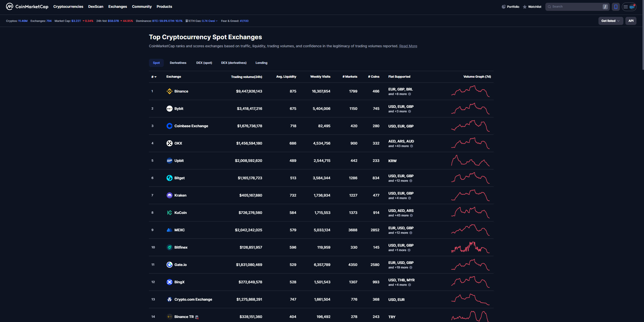
Task: Expand the Get listed dropdown
Action: 611,21
